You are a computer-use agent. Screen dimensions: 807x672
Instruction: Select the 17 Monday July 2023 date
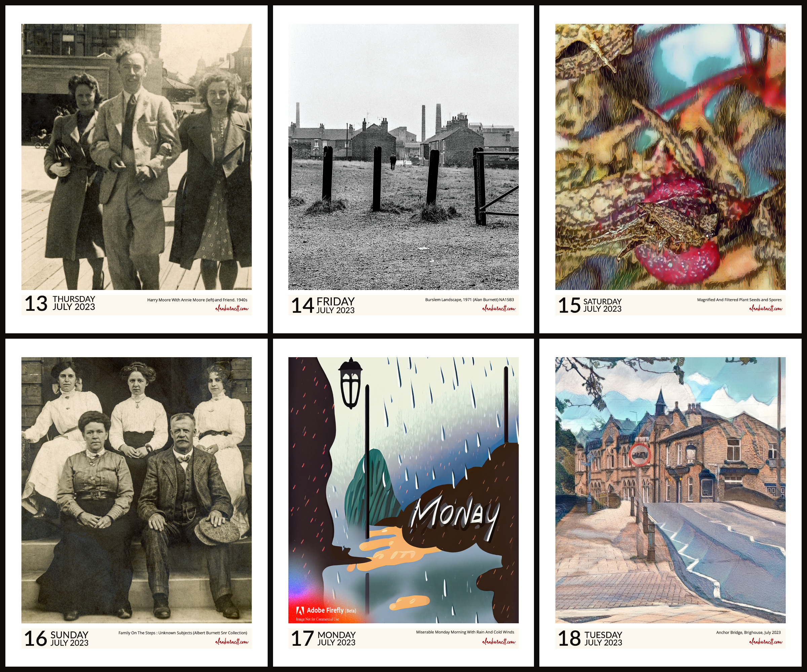323,638
